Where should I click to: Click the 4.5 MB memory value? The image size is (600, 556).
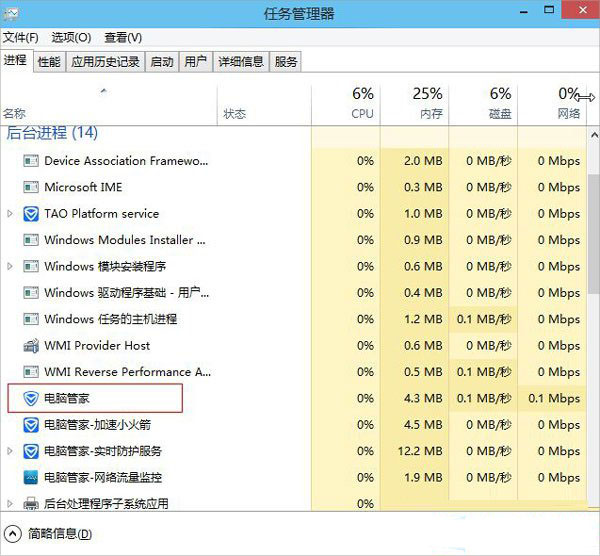coord(423,425)
